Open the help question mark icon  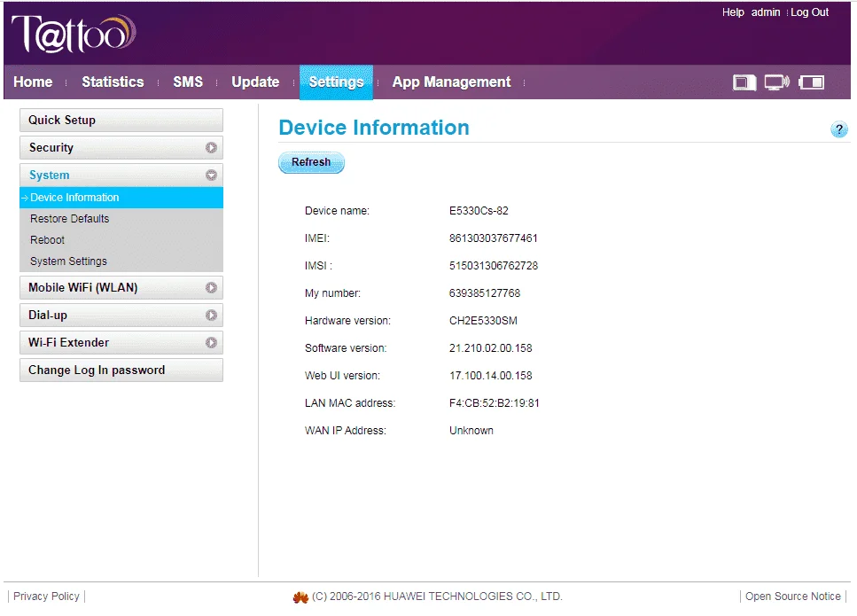(839, 129)
